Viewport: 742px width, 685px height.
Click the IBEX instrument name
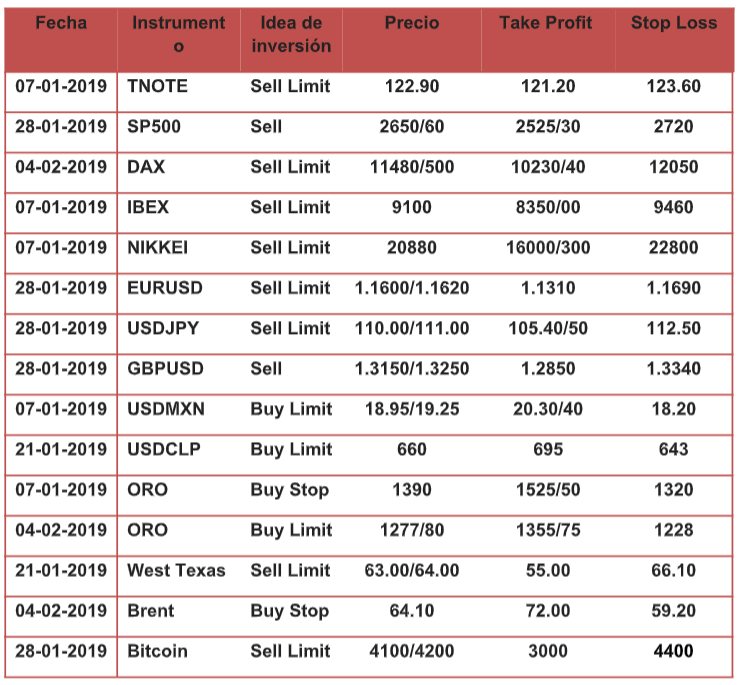[x=148, y=207]
